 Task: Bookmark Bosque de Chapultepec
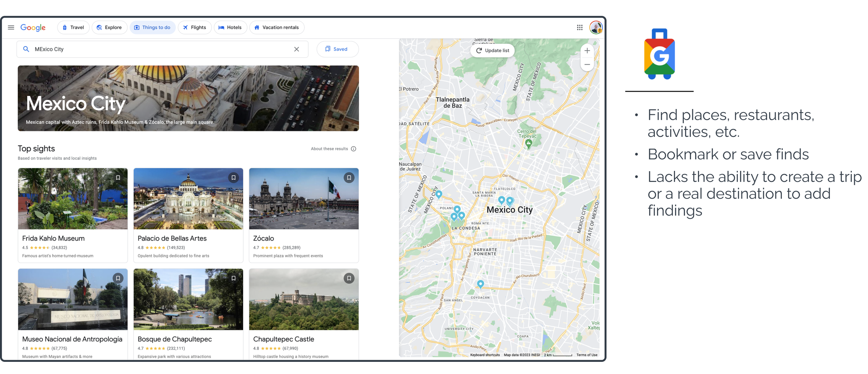(234, 278)
